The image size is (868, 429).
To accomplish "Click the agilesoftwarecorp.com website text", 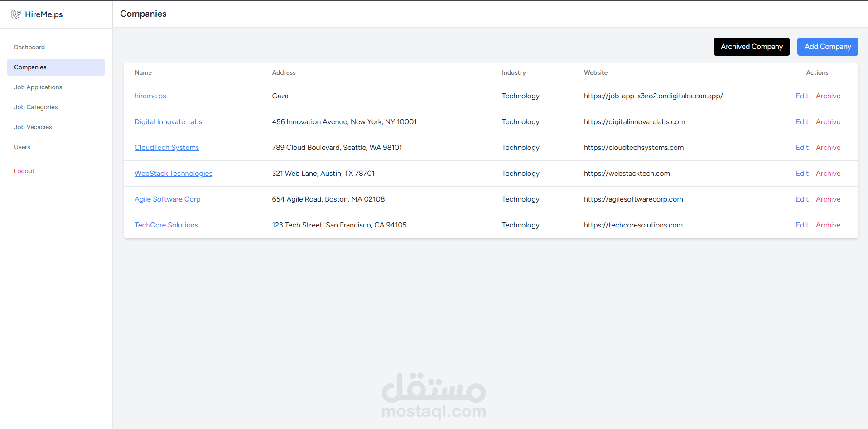I will [x=633, y=199].
